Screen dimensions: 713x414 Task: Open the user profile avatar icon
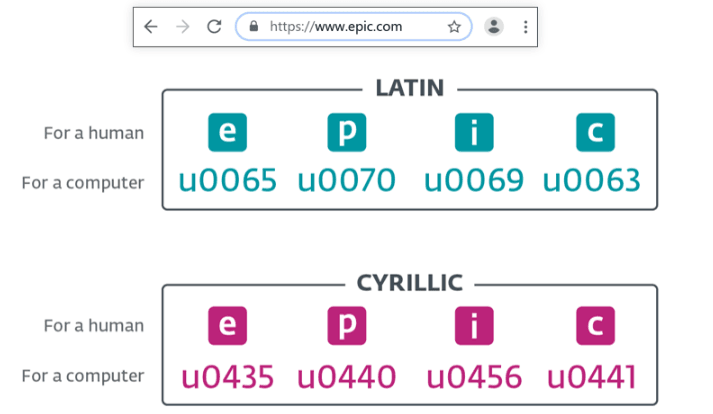click(494, 27)
